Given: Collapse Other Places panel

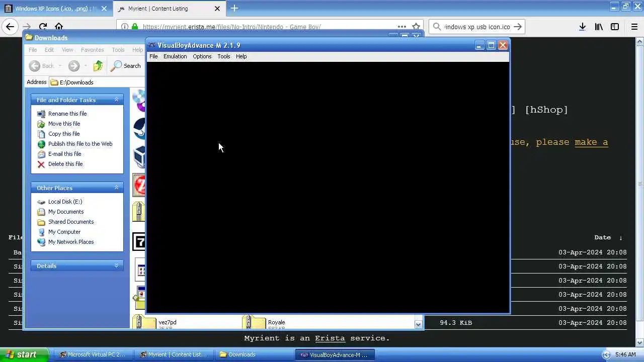Looking at the screenshot, I should click(x=116, y=188).
